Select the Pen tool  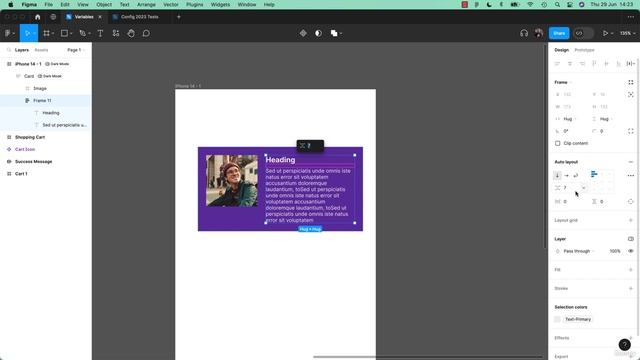click(x=83, y=33)
